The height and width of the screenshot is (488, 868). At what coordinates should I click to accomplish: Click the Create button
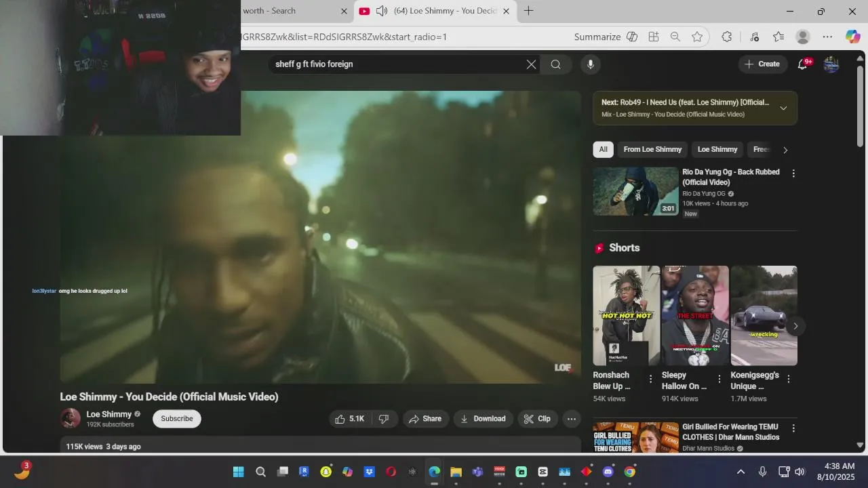(762, 64)
